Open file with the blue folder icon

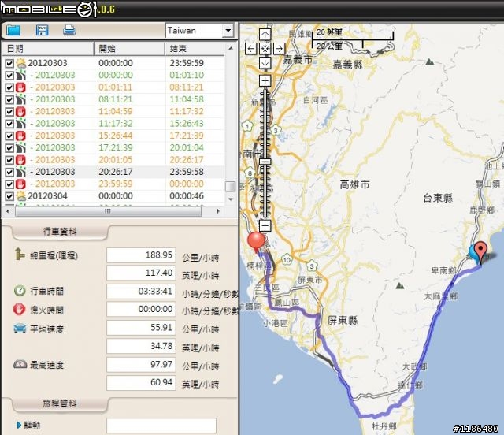(13, 30)
